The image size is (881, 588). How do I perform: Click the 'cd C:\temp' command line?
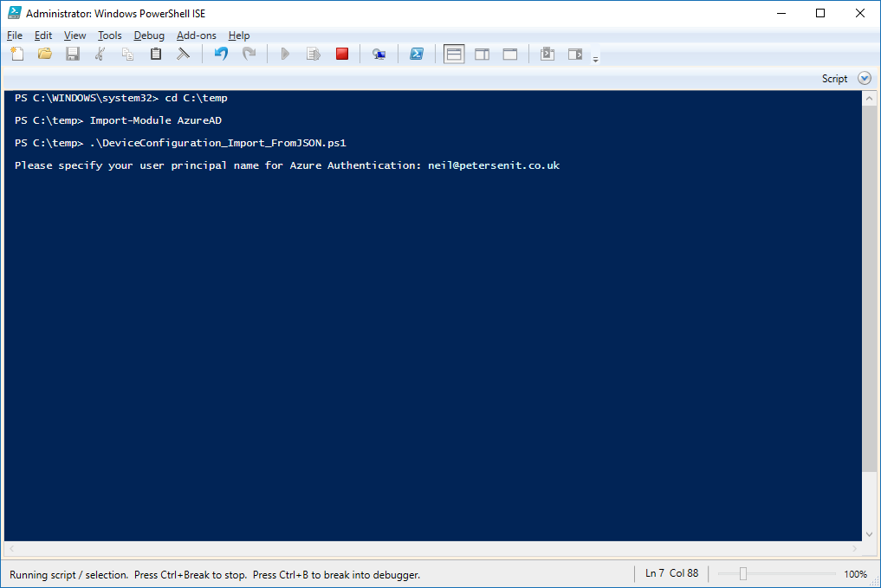pyautogui.click(x=120, y=98)
